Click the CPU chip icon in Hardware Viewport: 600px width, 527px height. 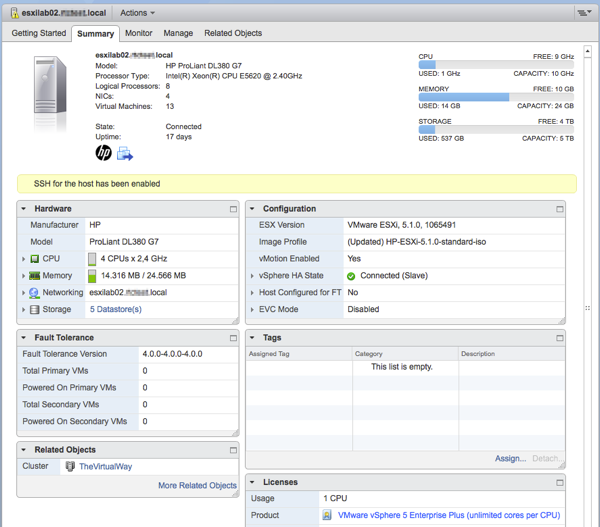(x=34, y=259)
